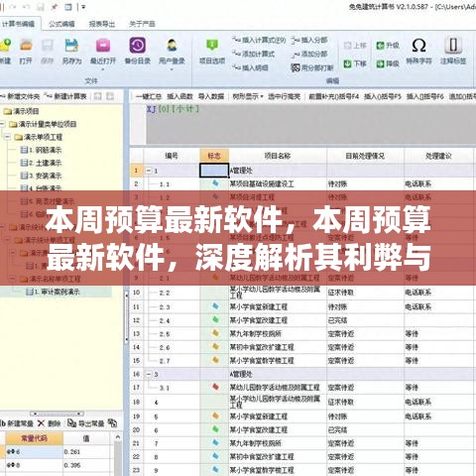Click 插入函数 insert function
476x476 pixels.
coord(179,96)
